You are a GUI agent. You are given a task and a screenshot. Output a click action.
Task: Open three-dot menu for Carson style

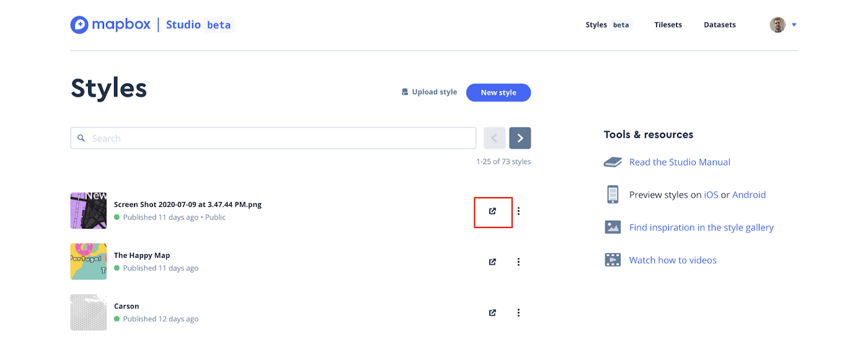518,312
